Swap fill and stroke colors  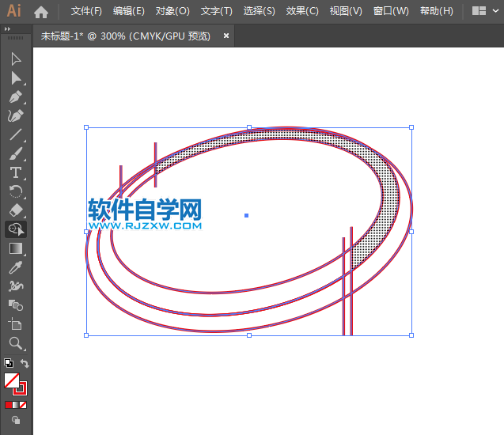25,363
